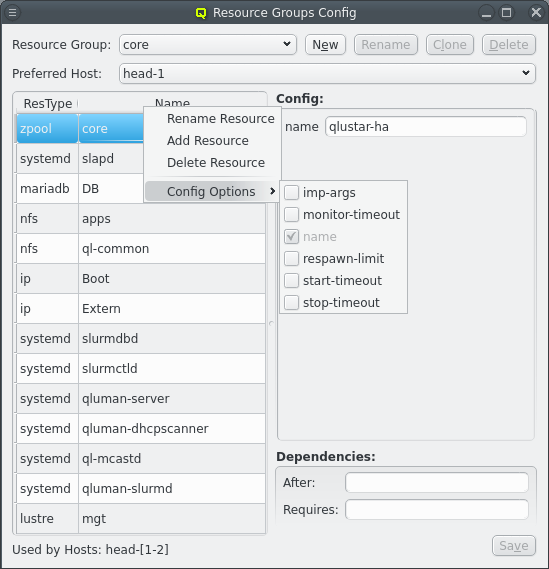Choose Delete Resource from context menu

pos(213,163)
